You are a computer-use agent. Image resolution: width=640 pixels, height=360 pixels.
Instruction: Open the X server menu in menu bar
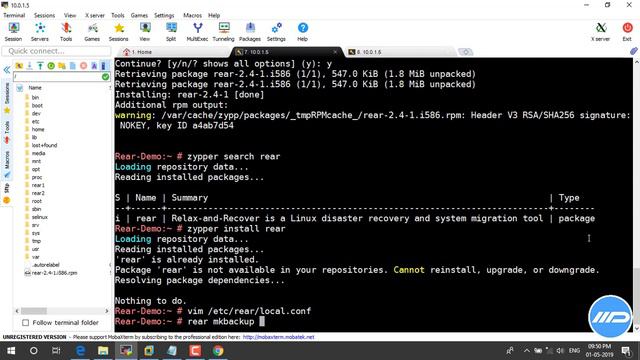coord(95,15)
